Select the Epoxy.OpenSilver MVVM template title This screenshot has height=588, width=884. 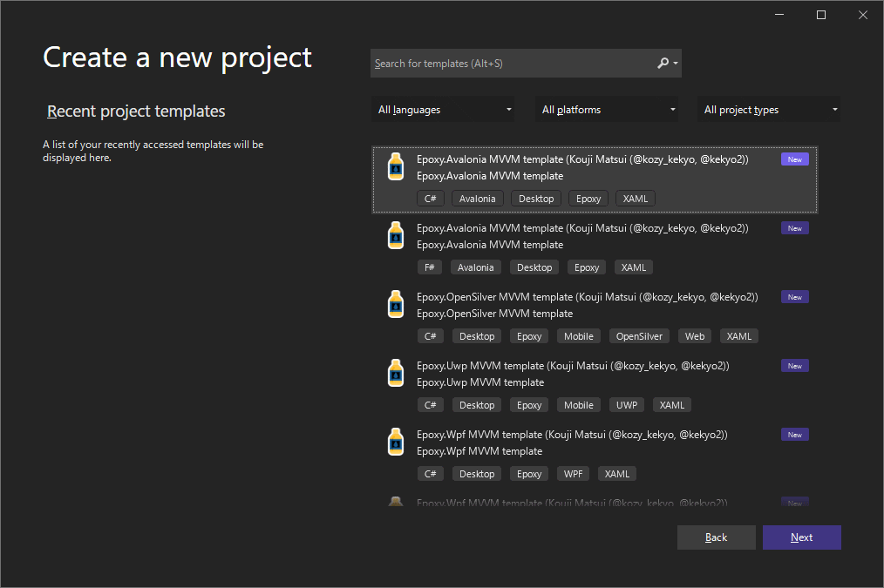587,297
